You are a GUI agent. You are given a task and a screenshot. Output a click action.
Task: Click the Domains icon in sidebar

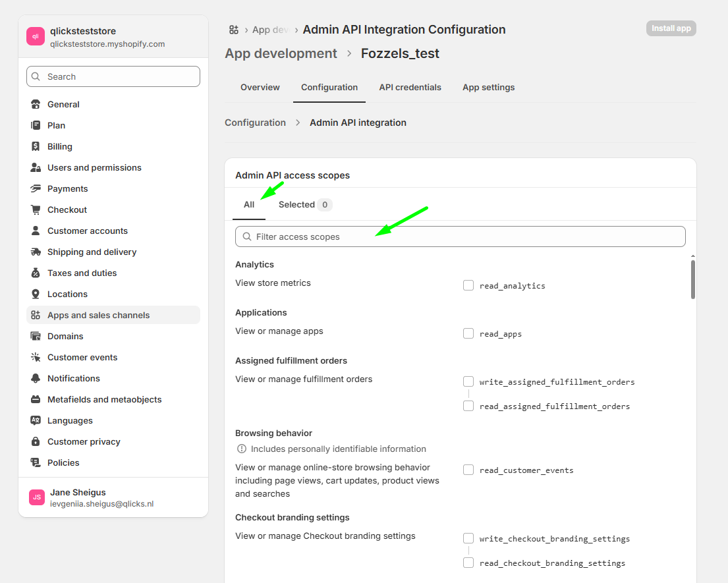click(x=36, y=337)
